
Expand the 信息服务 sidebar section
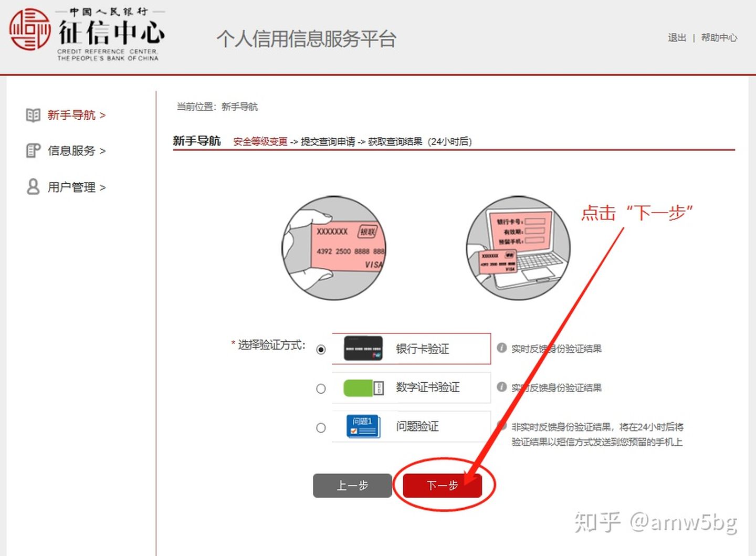point(72,151)
